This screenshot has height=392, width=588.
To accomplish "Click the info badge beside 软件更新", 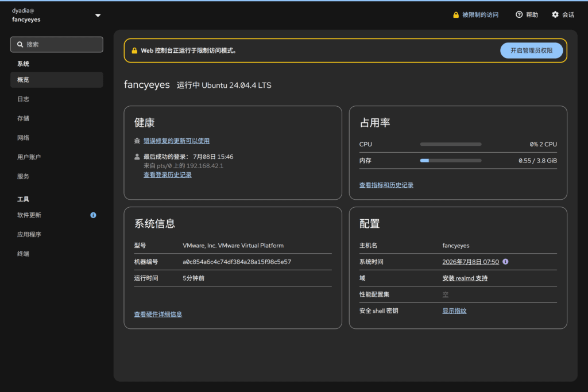I will [x=93, y=215].
